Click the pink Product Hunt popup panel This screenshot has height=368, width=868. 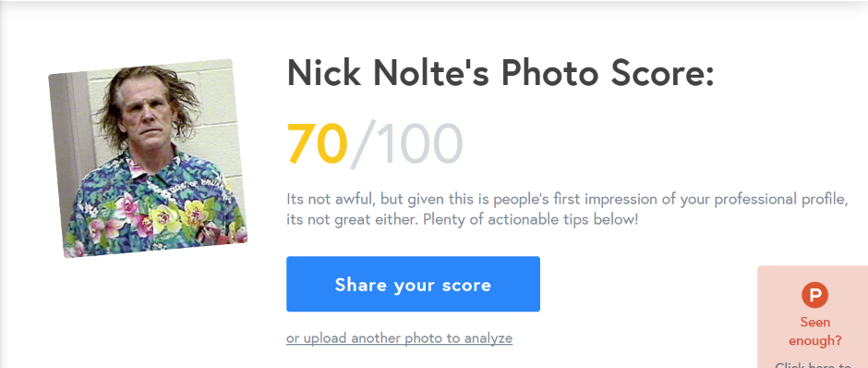tap(813, 317)
